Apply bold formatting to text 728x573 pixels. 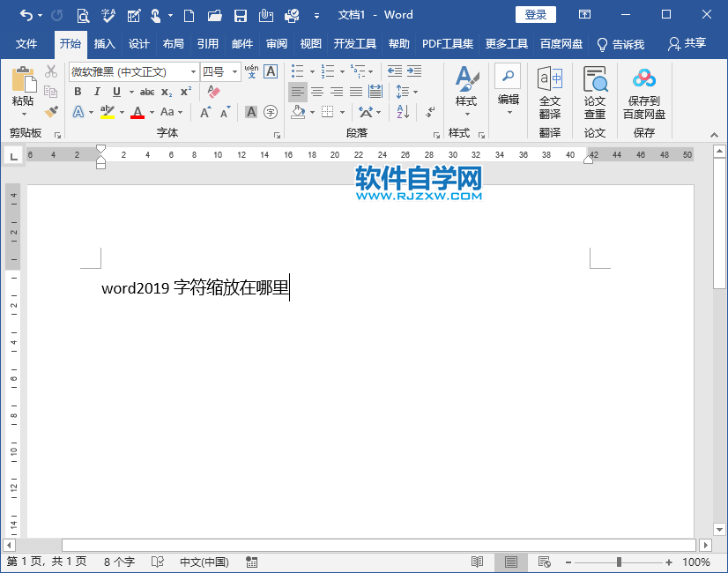click(78, 91)
